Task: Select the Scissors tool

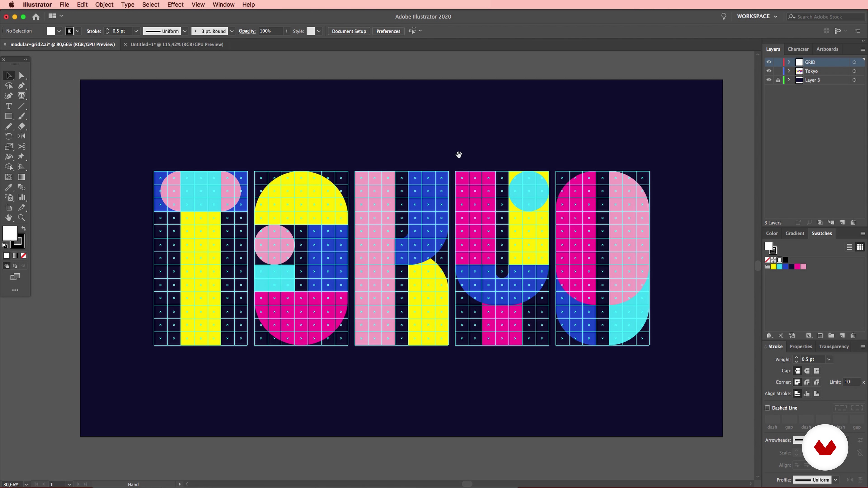Action: 21,146
